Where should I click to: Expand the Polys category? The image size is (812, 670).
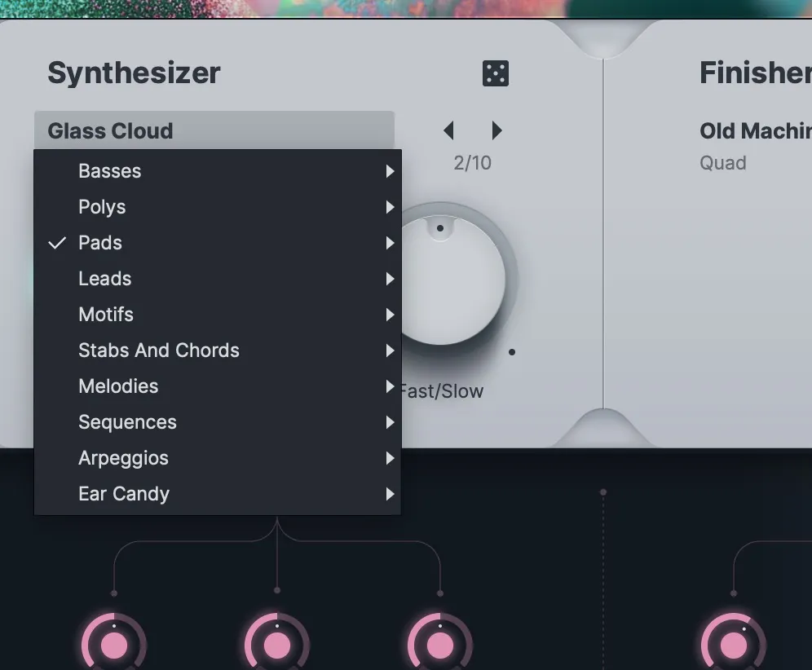click(102, 207)
